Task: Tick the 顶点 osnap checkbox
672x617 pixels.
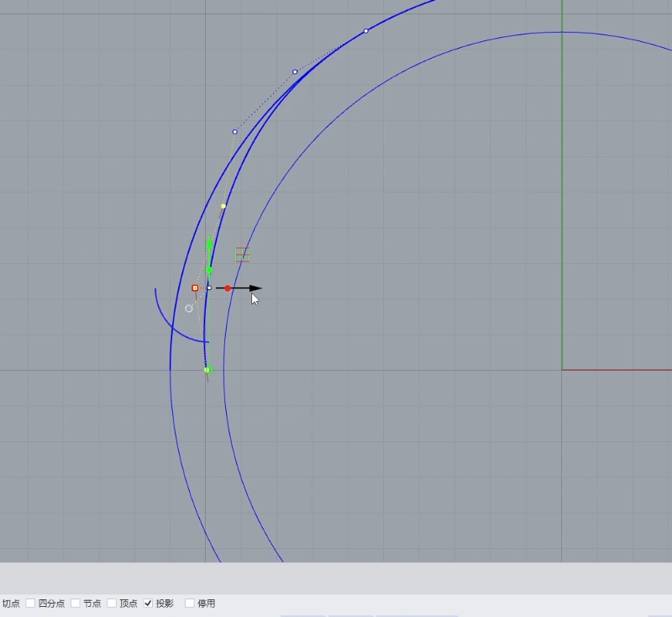Action: click(x=112, y=604)
